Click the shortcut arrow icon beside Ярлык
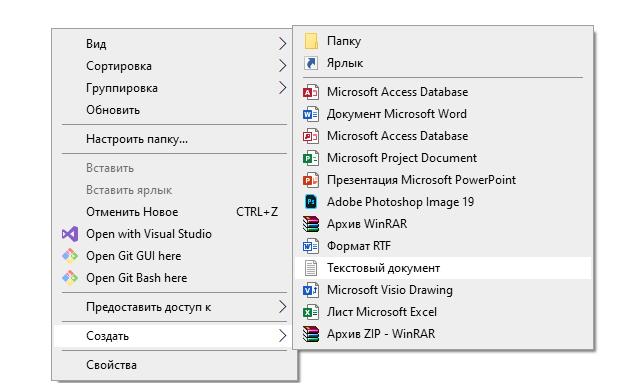 pos(311,63)
